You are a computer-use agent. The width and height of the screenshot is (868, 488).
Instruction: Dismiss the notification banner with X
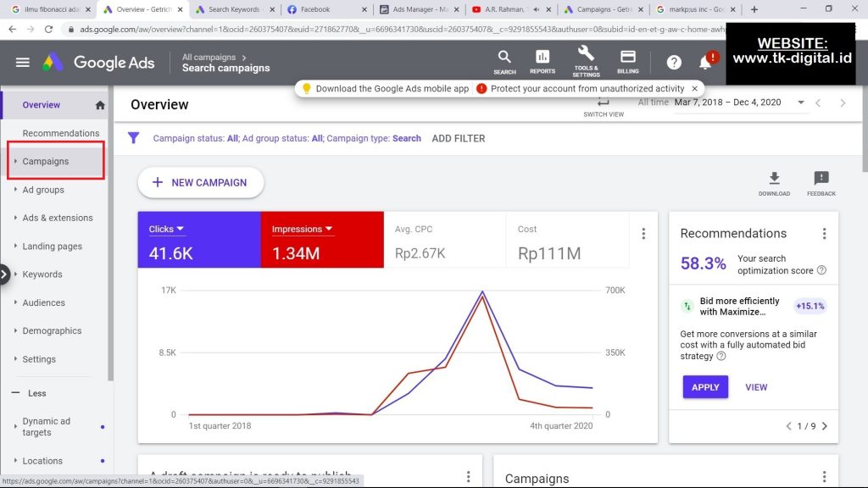(695, 88)
